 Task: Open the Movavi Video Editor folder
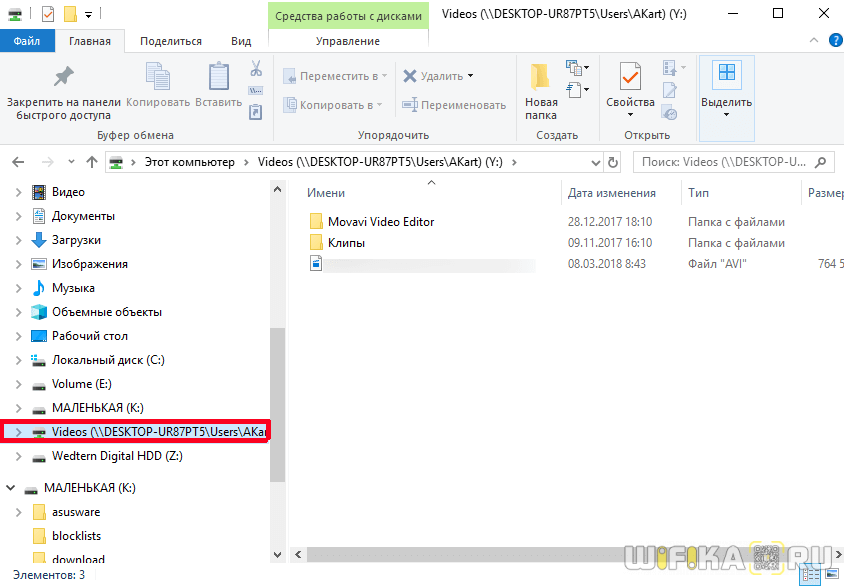[380, 222]
